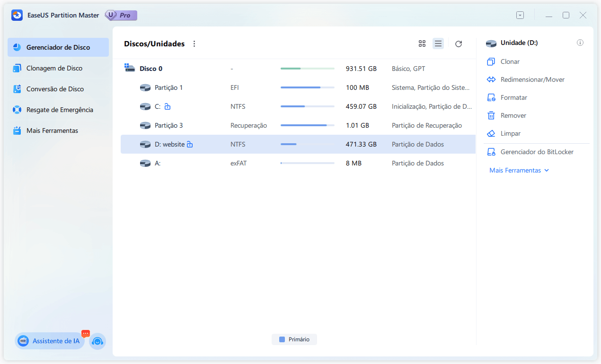Click the Disco 0 usage bar

pos(308,69)
